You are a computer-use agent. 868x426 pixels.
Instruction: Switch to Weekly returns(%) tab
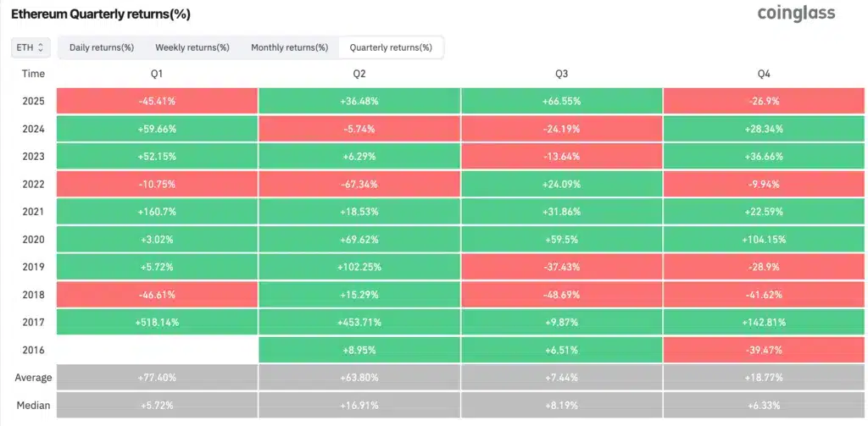(192, 47)
